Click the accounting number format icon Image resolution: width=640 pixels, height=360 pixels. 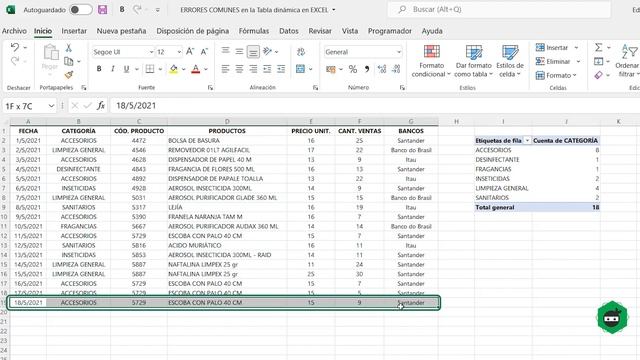(x=331, y=69)
